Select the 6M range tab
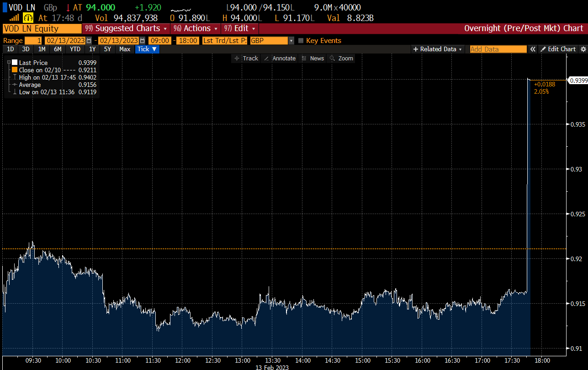 (x=58, y=49)
